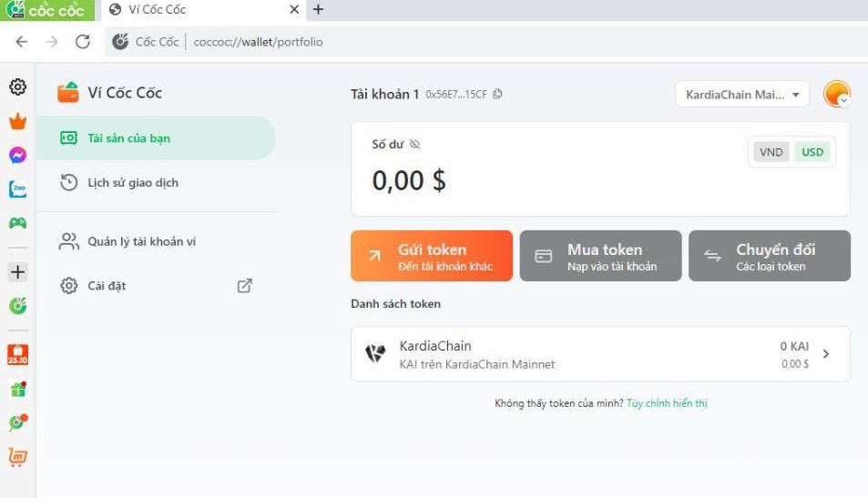Open the account avatar dropdown
The height and width of the screenshot is (498, 868).
(x=836, y=95)
